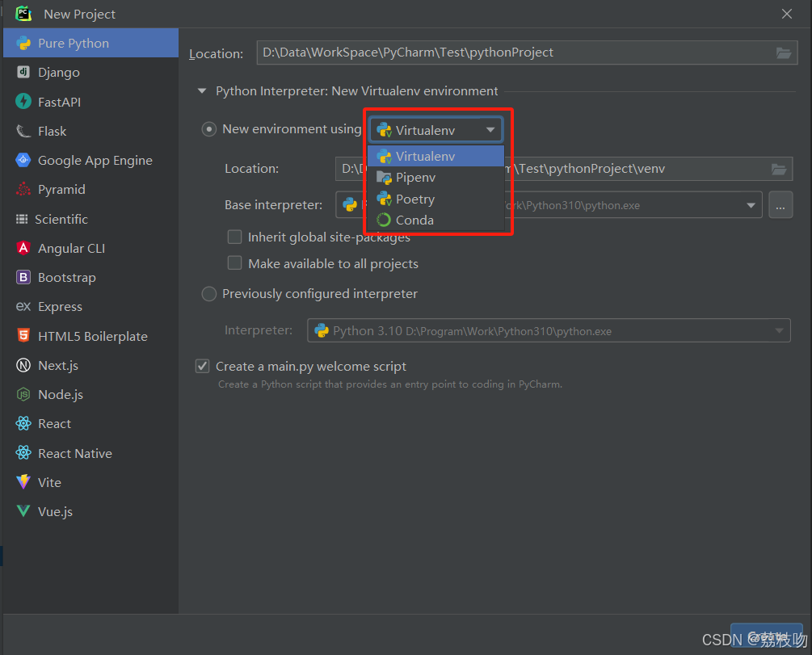The height and width of the screenshot is (655, 812).
Task: Select Vue.js project icon
Action: click(23, 511)
